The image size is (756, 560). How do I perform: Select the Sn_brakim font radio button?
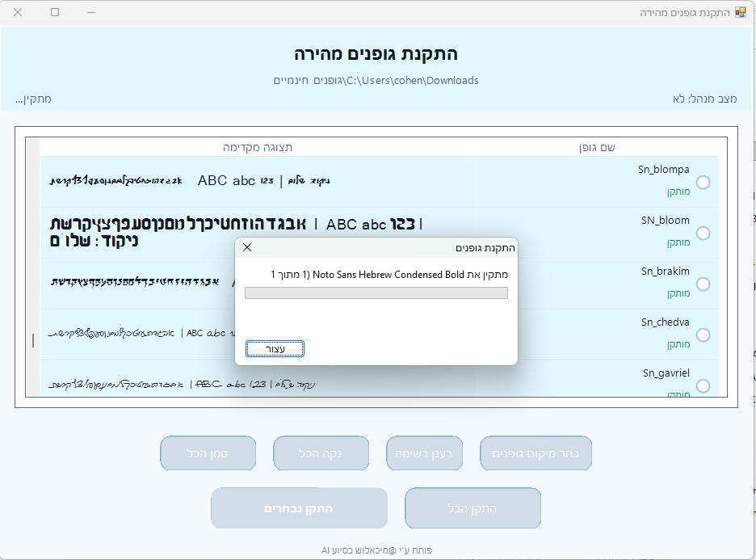tap(703, 284)
